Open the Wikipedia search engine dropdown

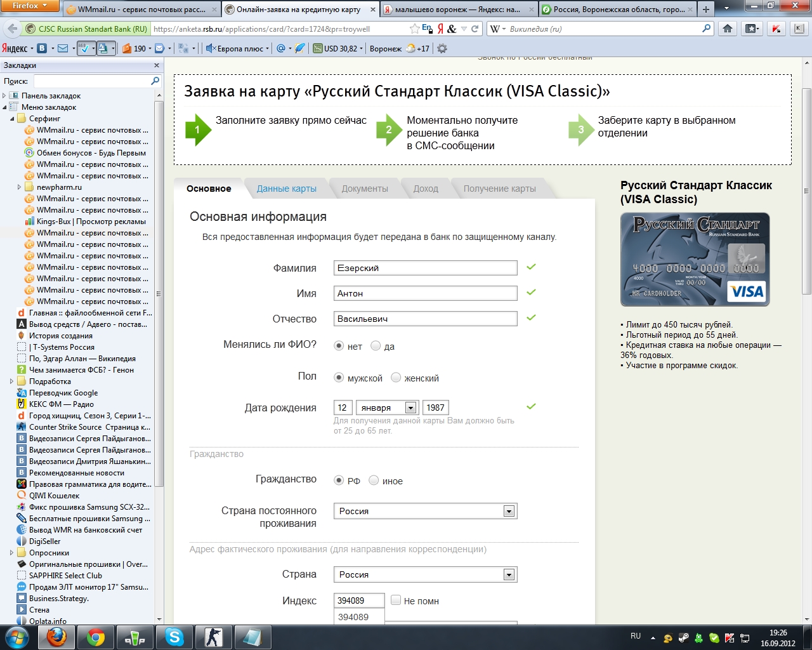499,29
